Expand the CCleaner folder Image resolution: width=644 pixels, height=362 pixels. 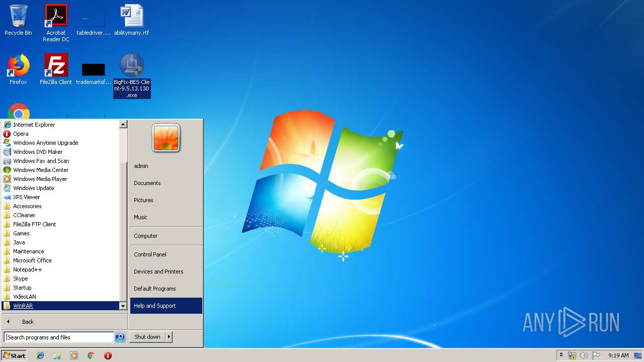(x=60, y=215)
